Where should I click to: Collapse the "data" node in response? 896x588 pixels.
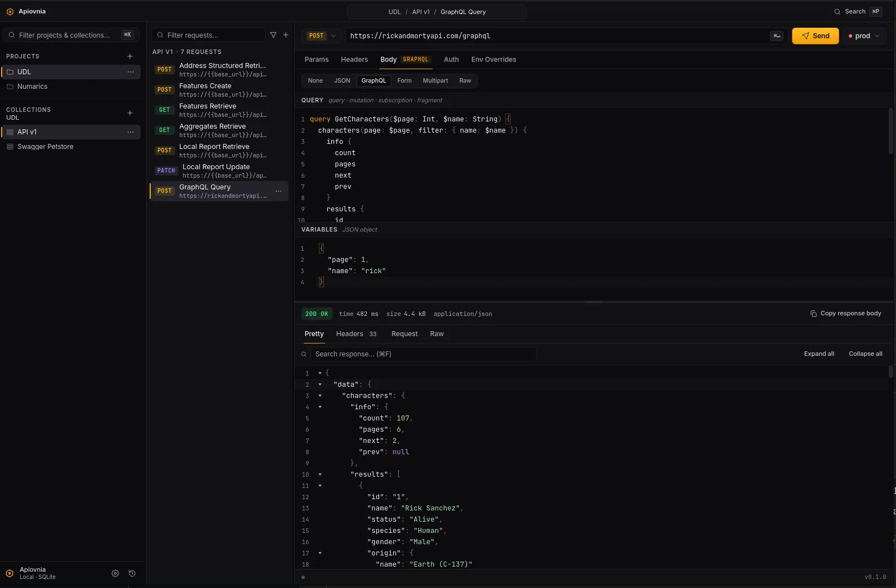(320, 385)
